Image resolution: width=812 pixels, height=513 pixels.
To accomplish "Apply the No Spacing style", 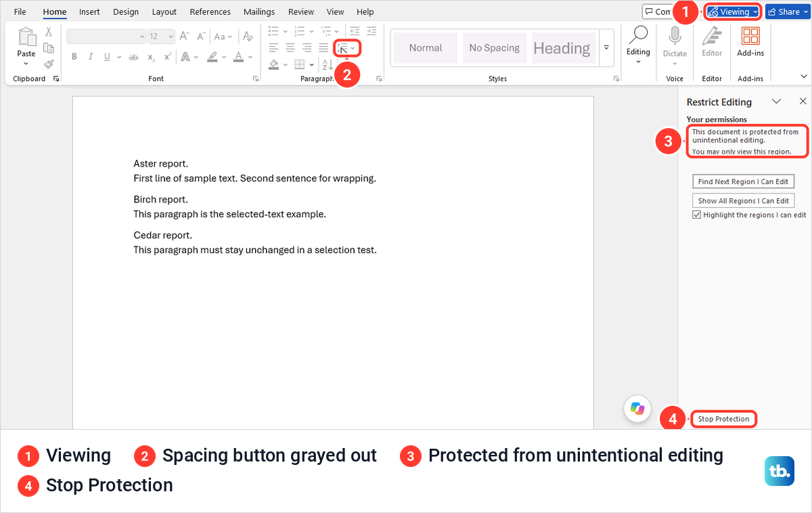I will [495, 48].
